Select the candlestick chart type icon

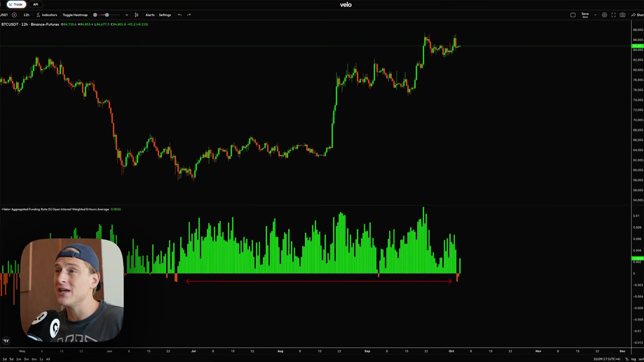tap(136, 15)
